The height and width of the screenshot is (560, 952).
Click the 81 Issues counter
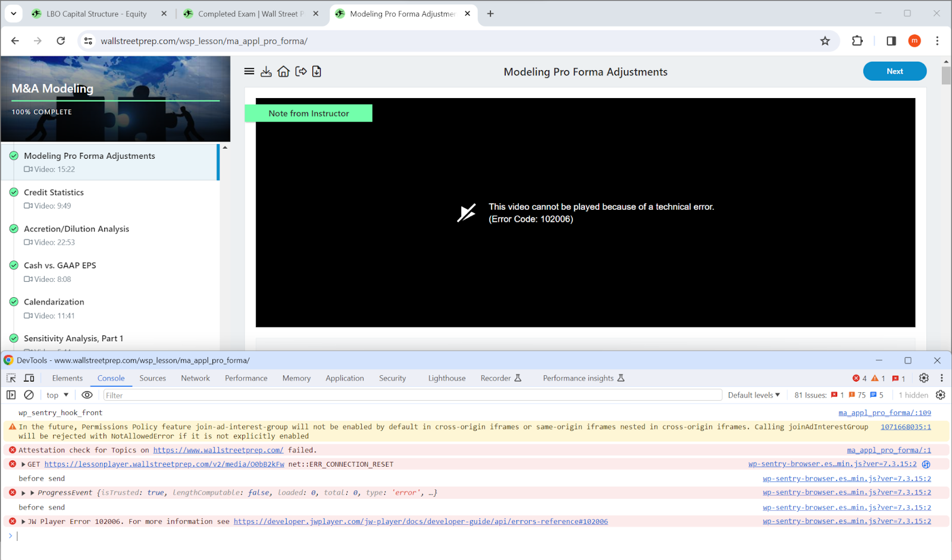(839, 395)
